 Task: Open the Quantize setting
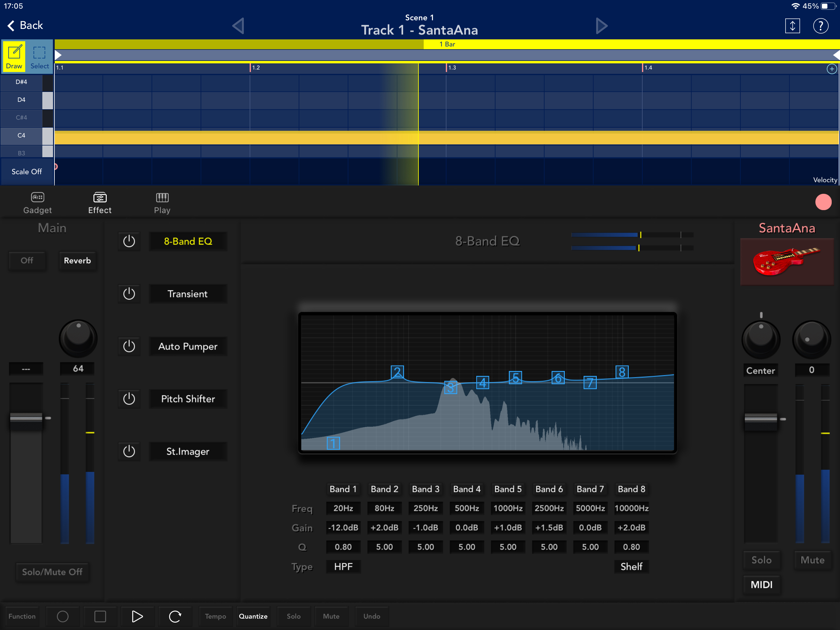(x=253, y=616)
